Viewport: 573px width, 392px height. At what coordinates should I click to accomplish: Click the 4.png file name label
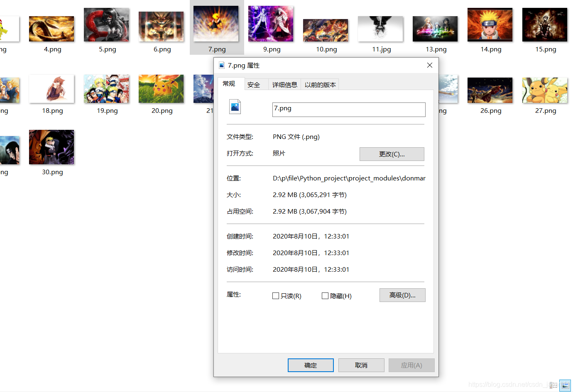(53, 49)
